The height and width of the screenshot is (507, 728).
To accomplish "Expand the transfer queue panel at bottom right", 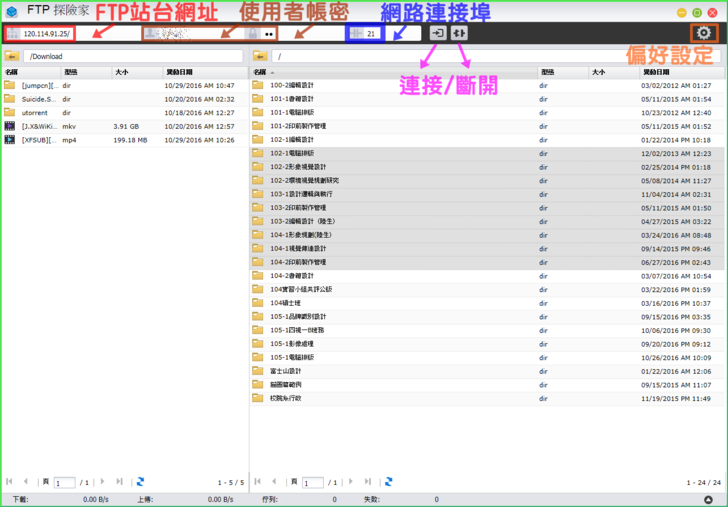I will coord(708,499).
